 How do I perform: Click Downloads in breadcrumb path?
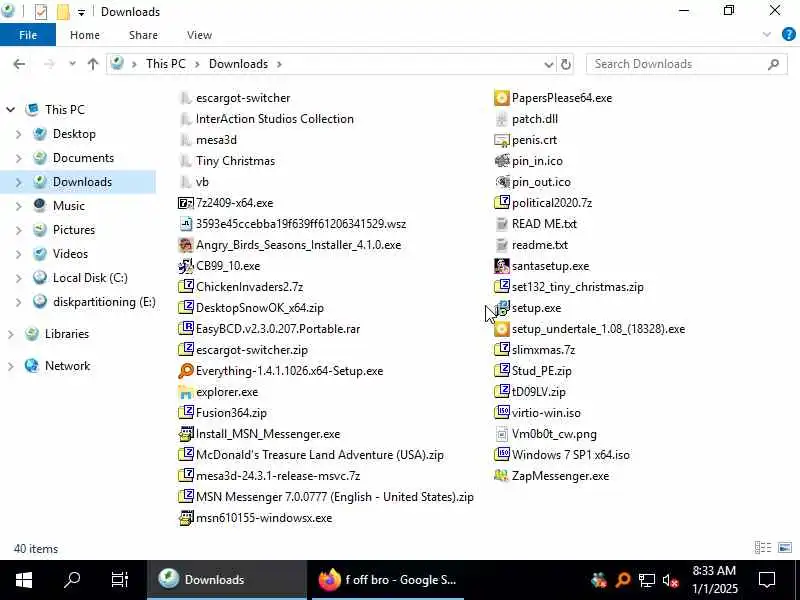[238, 64]
